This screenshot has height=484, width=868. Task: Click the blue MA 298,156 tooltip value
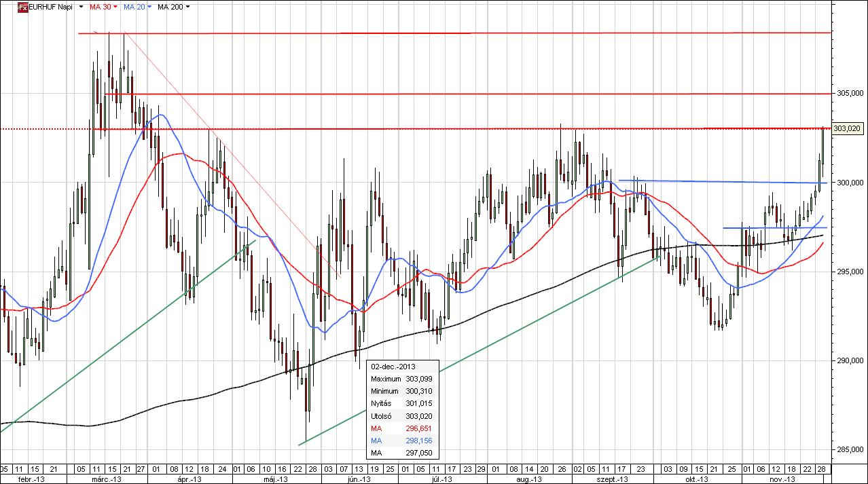(x=418, y=441)
